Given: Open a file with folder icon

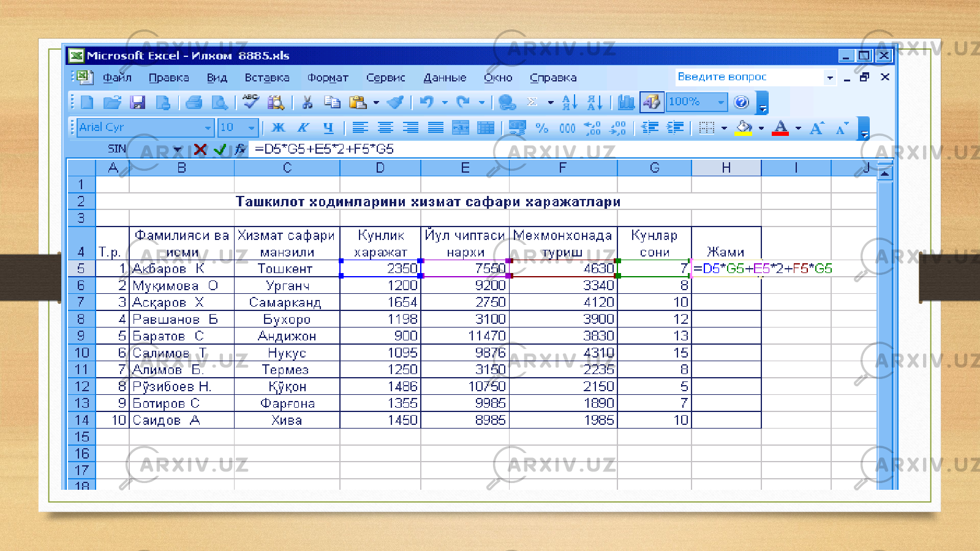Looking at the screenshot, I should (x=112, y=102).
